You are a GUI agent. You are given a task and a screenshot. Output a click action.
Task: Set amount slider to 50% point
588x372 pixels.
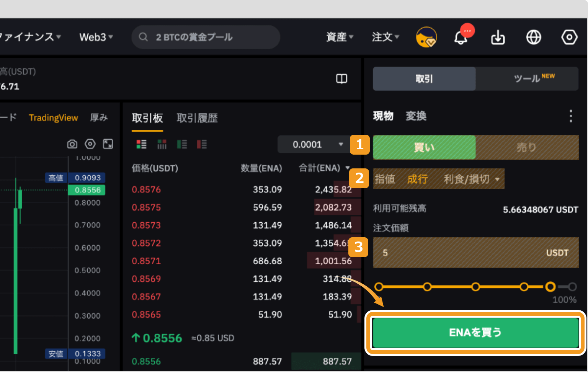click(x=475, y=287)
